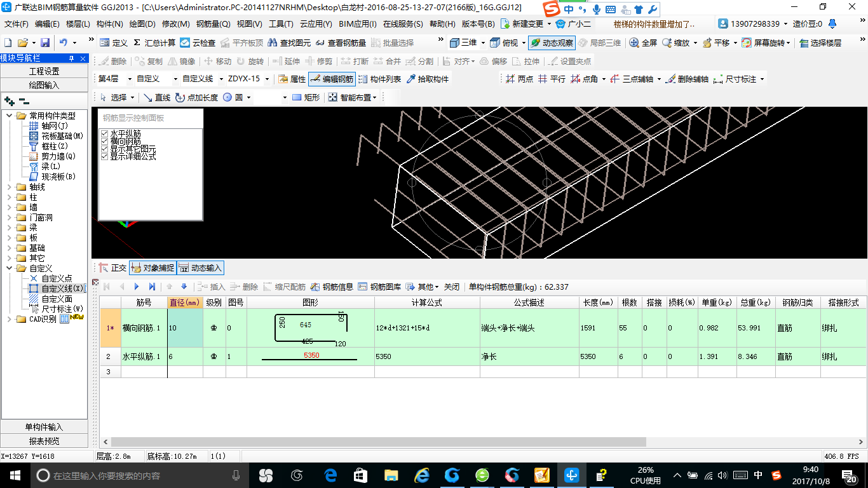
Task: Click the 报表预览 button
Action: (44, 441)
